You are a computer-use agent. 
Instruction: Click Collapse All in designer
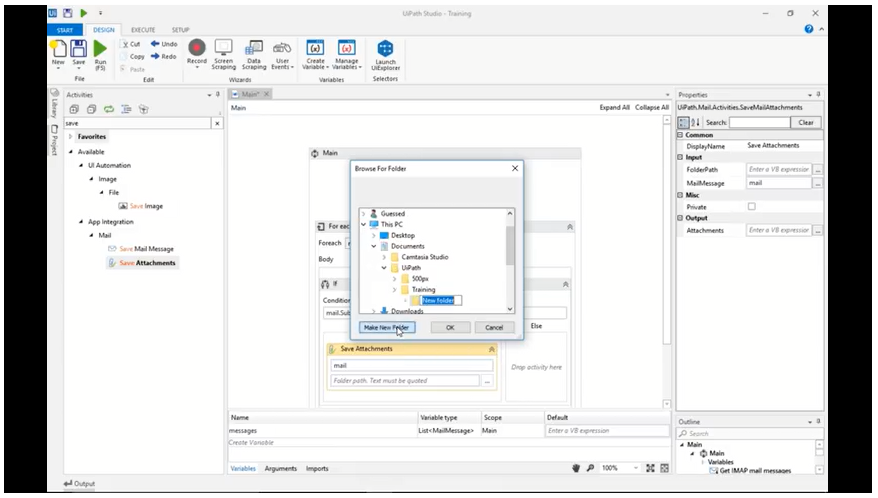click(652, 108)
